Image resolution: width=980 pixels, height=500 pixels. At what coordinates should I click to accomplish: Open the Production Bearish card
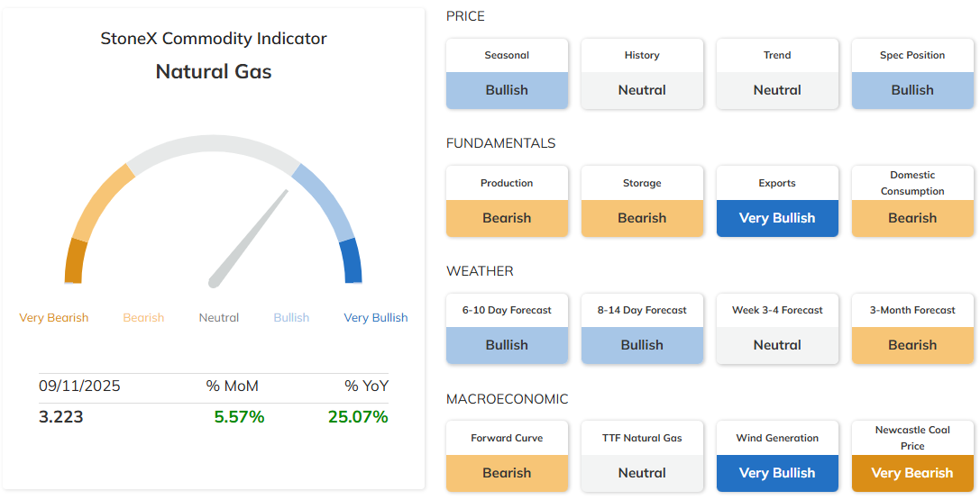pos(507,201)
